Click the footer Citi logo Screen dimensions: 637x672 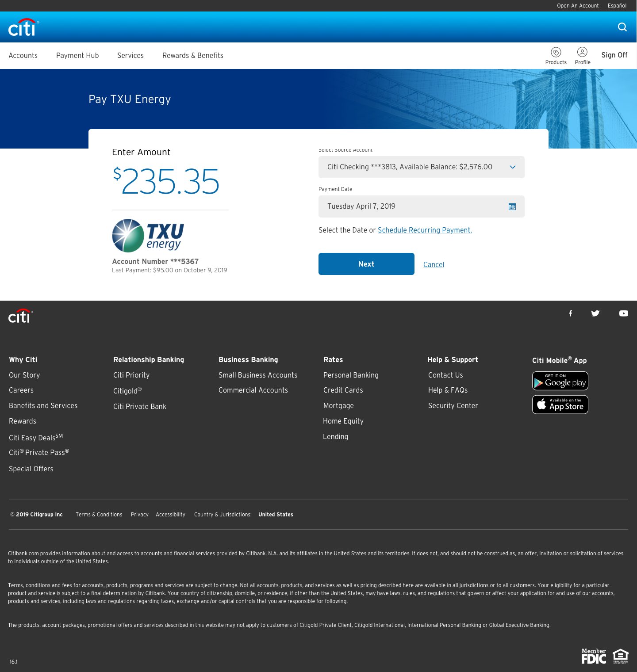(20, 316)
